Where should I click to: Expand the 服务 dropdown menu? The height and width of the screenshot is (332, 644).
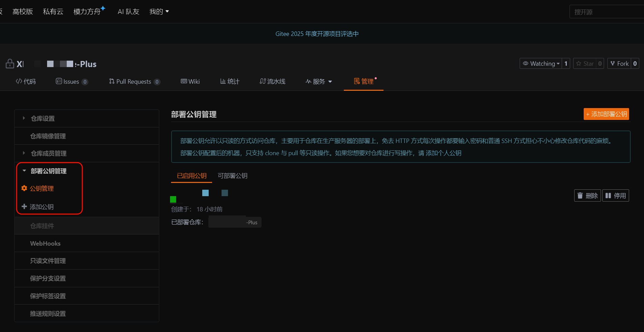(x=319, y=81)
